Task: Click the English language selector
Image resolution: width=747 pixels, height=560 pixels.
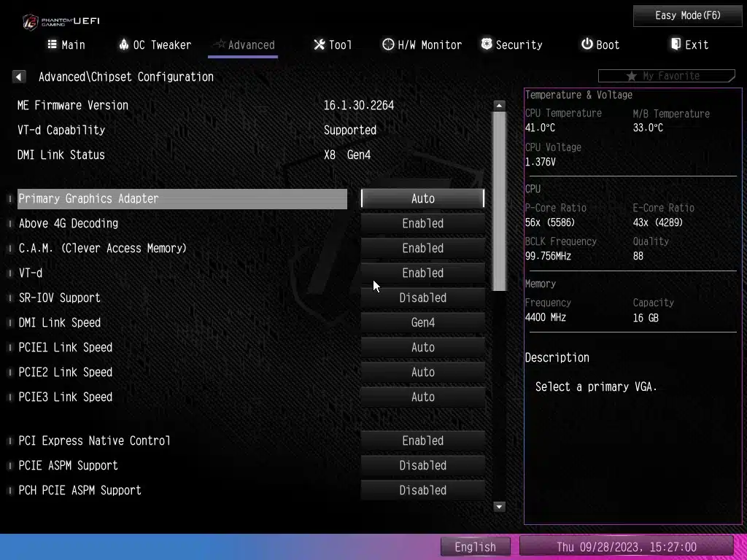Action: pyautogui.click(x=475, y=547)
